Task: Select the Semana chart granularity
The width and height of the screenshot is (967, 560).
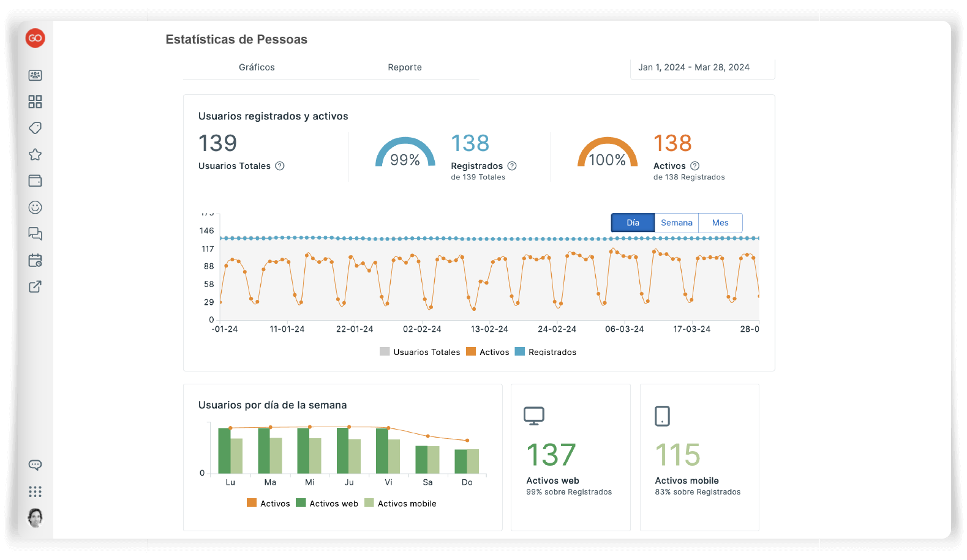Action: tap(677, 223)
